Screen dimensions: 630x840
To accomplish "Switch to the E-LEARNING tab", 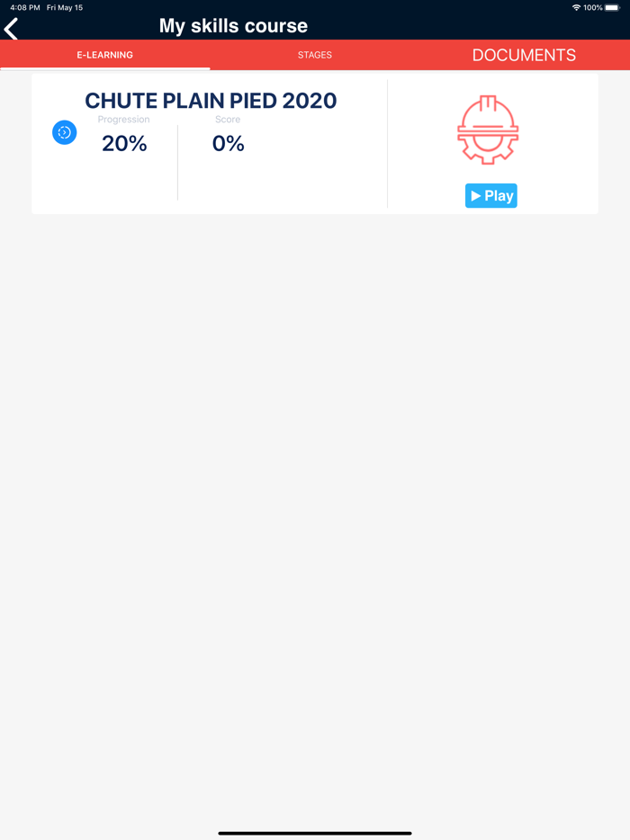I will (104, 55).
